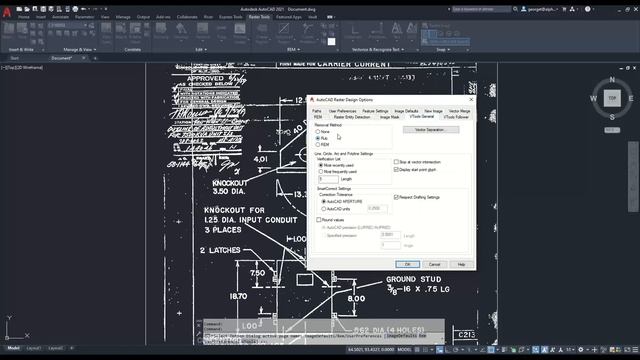The image size is (640, 360).
Task: Open the Autodesk App Store cart icon
Action: click(564, 9)
